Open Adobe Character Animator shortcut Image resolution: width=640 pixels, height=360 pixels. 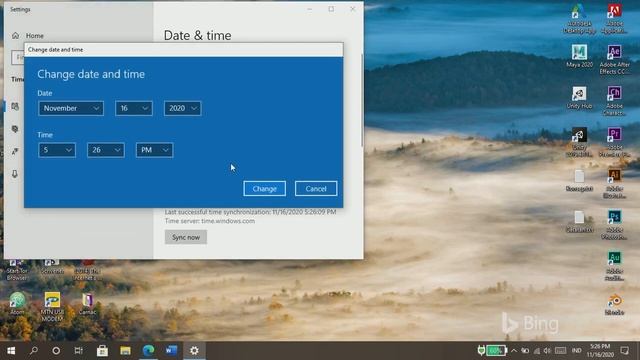pyautogui.click(x=614, y=101)
